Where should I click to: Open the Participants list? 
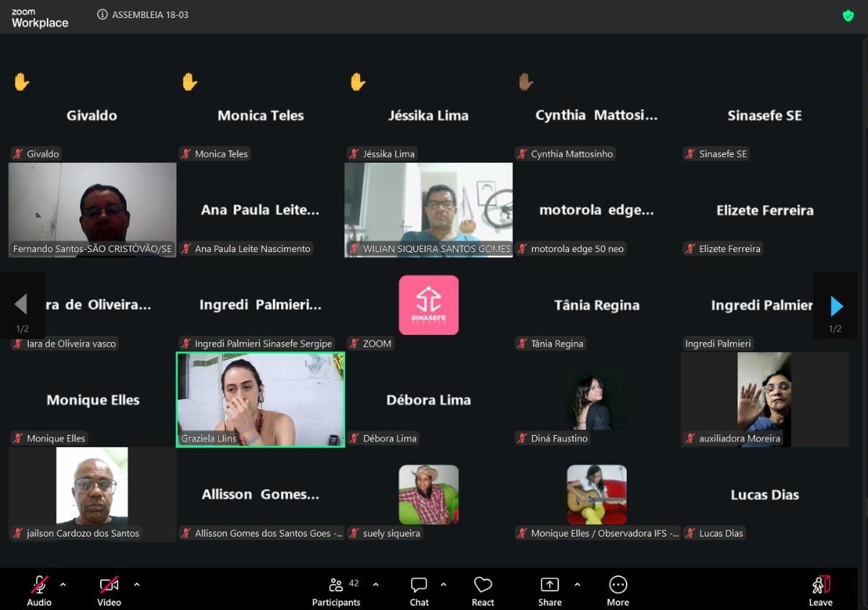tap(336, 591)
